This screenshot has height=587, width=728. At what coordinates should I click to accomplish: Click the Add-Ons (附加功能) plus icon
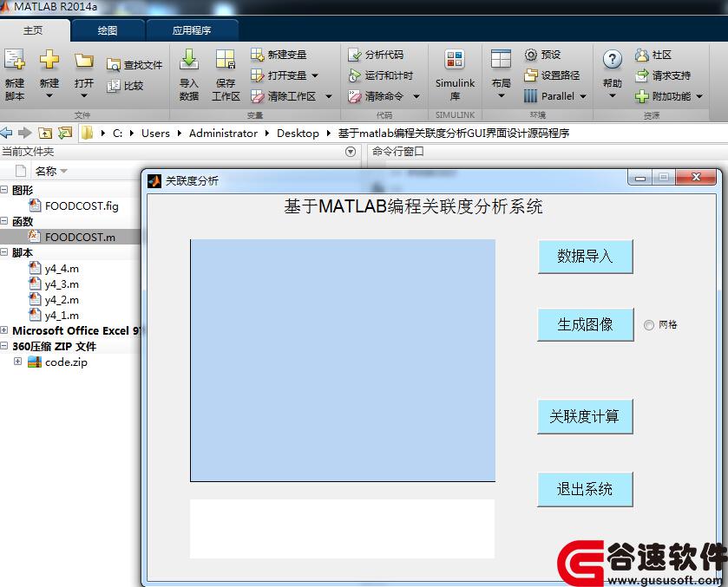coord(641,96)
